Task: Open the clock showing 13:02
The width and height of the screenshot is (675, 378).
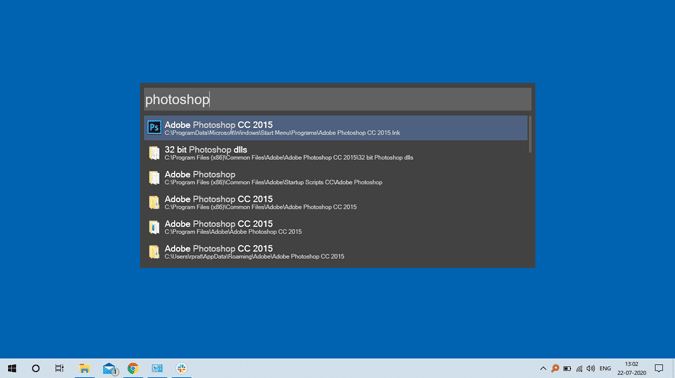Action: [632, 369]
